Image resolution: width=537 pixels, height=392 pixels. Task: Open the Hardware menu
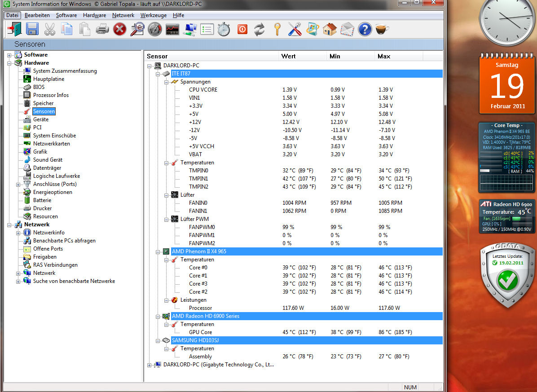tap(95, 15)
